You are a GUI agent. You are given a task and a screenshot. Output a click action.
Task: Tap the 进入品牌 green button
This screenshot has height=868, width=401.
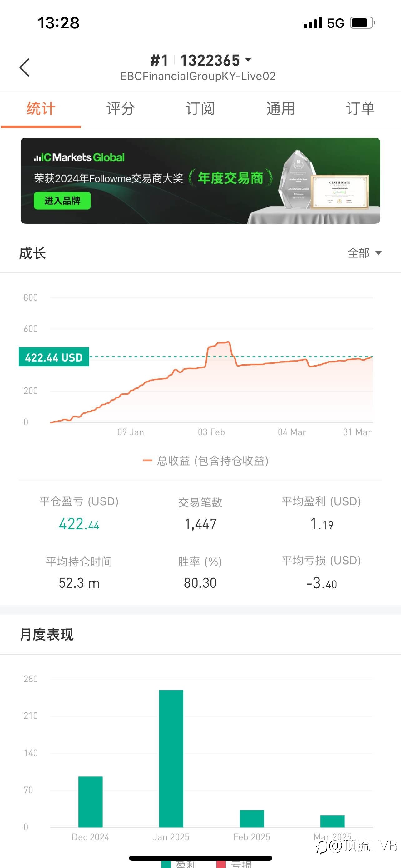coord(62,201)
